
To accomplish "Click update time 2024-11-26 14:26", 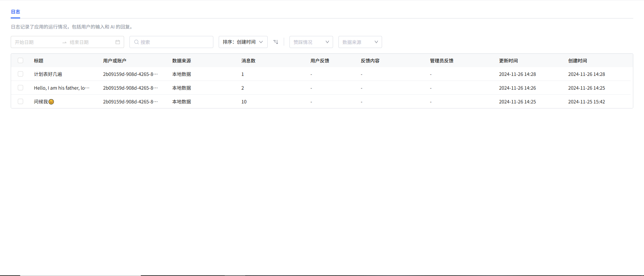I will (x=518, y=88).
